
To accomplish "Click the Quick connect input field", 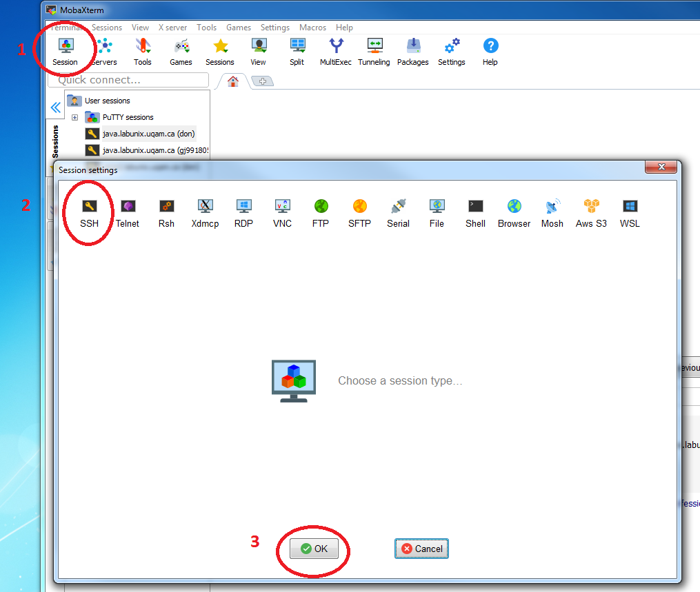I will (x=128, y=80).
